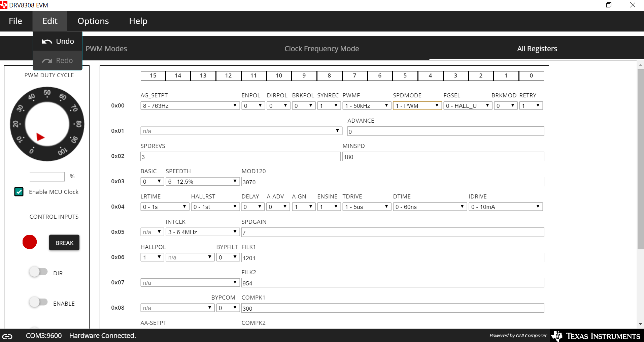
Task: Click bit 15 header cell
Action: pos(153,76)
